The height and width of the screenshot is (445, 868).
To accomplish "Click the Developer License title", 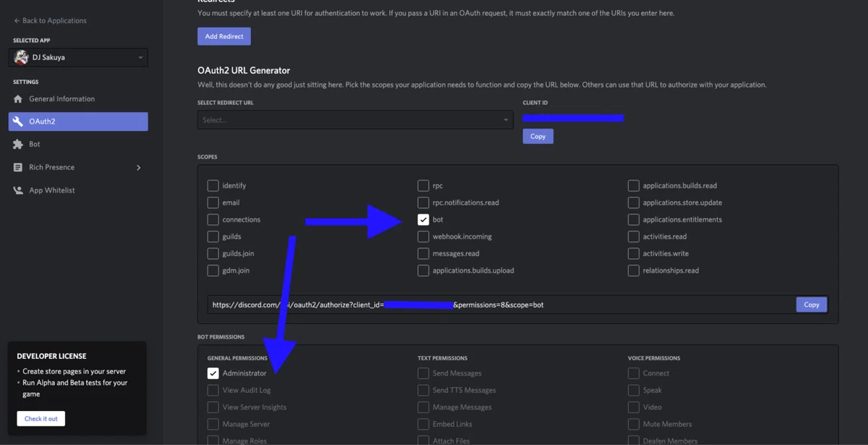I will [x=51, y=357].
